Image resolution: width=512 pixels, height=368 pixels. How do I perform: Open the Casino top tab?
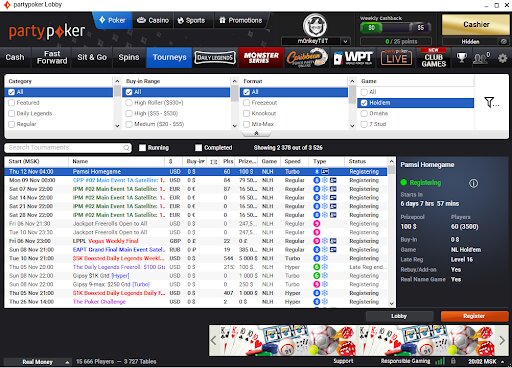point(153,20)
